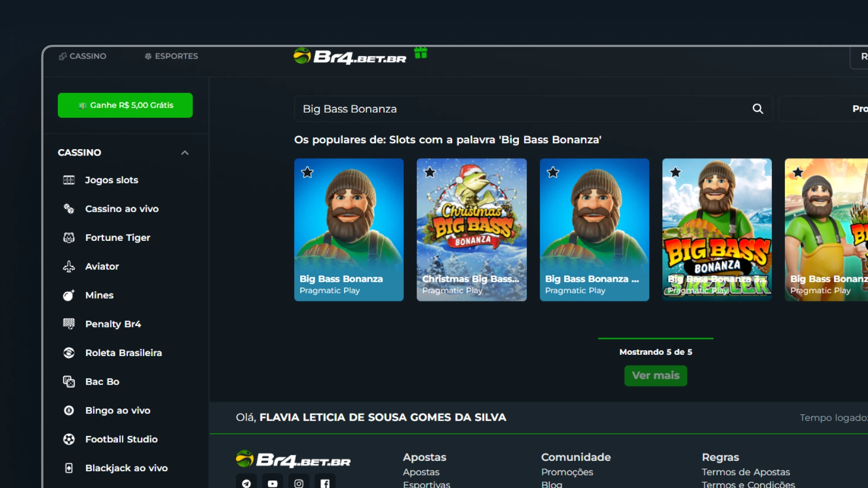This screenshot has width=868, height=488.
Task: Open Aviator from the sidebar
Action: (102, 267)
